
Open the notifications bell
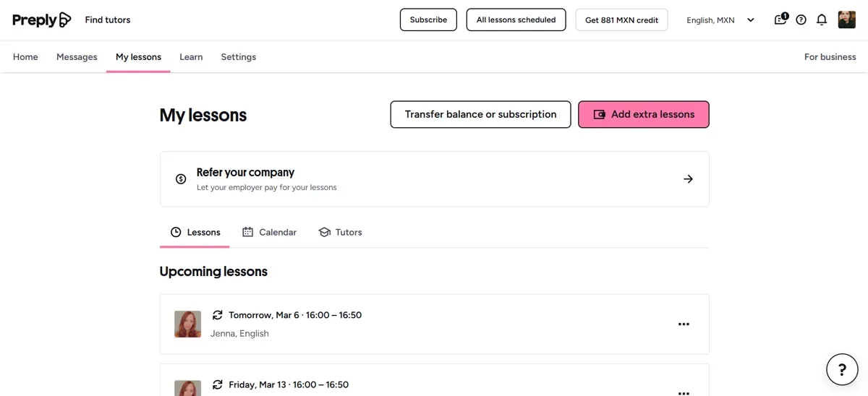pos(822,20)
